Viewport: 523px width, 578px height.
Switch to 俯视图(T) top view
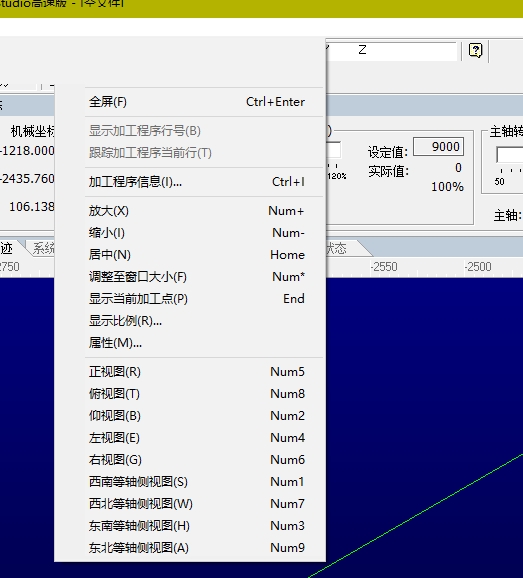(197, 394)
